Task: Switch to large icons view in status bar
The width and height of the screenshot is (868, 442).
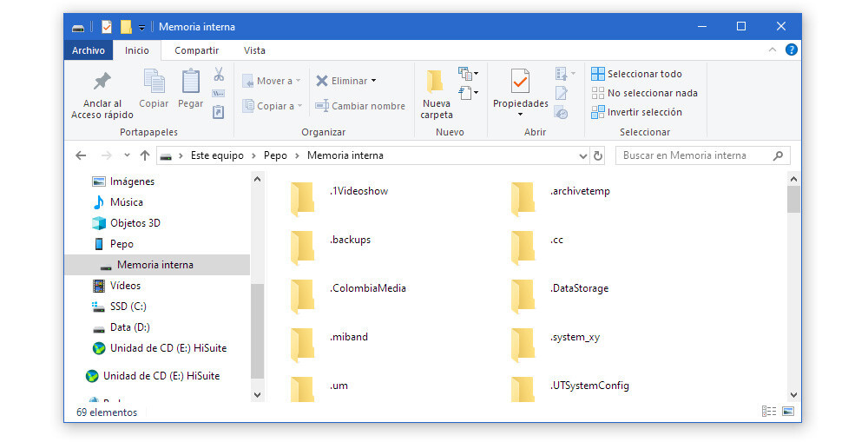Action: [790, 412]
